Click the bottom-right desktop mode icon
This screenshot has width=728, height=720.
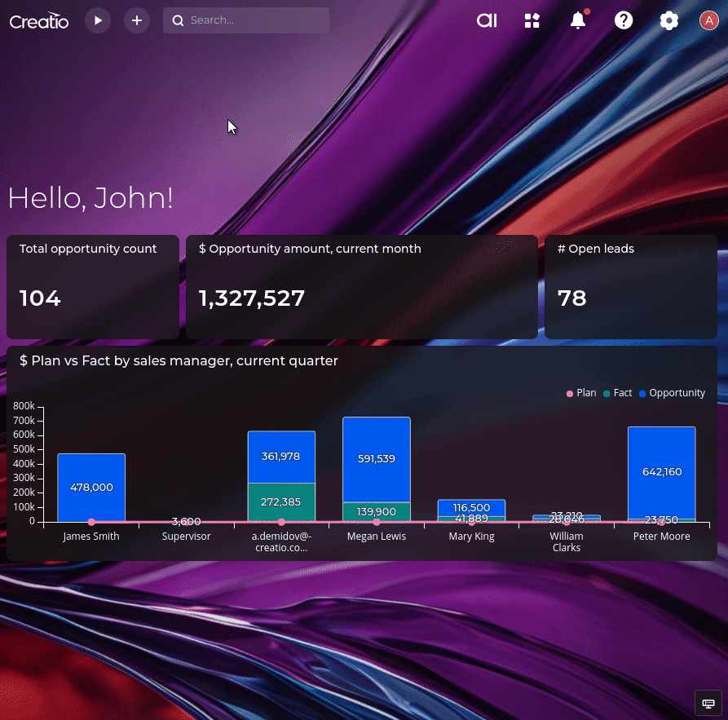pos(708,703)
